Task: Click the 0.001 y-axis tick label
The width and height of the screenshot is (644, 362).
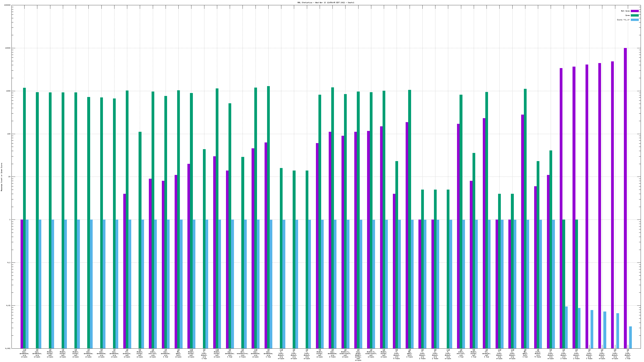Action: click(8, 349)
